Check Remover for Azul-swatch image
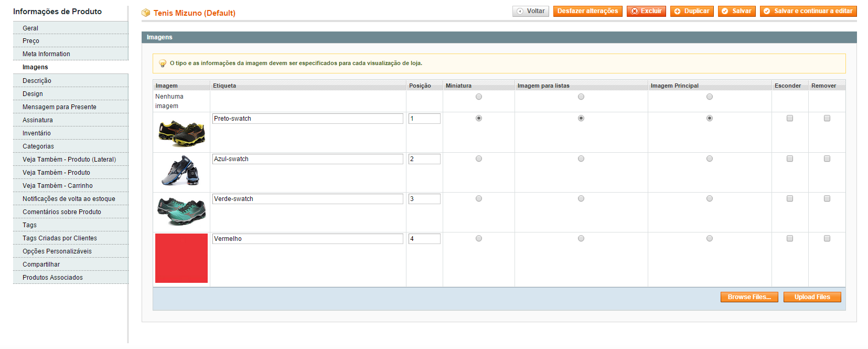The height and width of the screenshot is (349, 868). (x=827, y=158)
